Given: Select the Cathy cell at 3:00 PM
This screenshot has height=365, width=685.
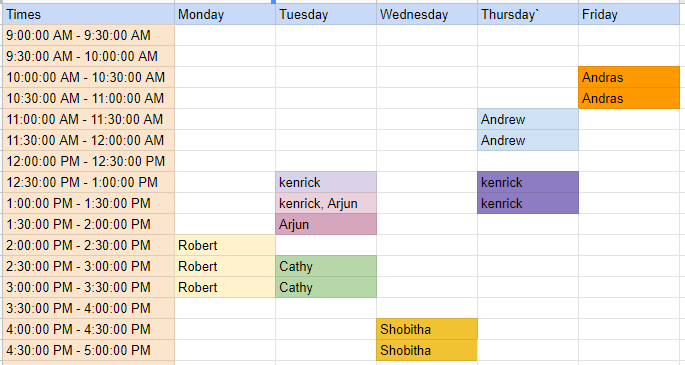Looking at the screenshot, I should tap(326, 287).
